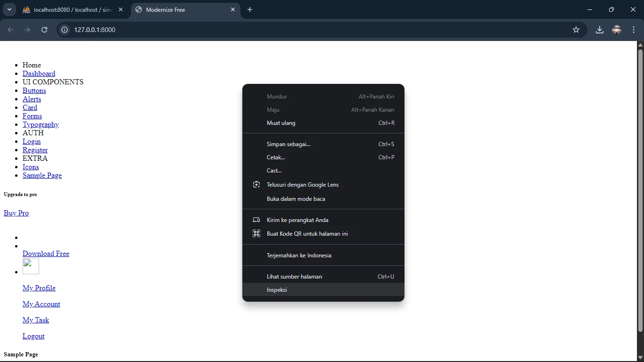Select Telusuri dengan Google Lens
The width and height of the screenshot is (644, 362).
click(x=302, y=184)
